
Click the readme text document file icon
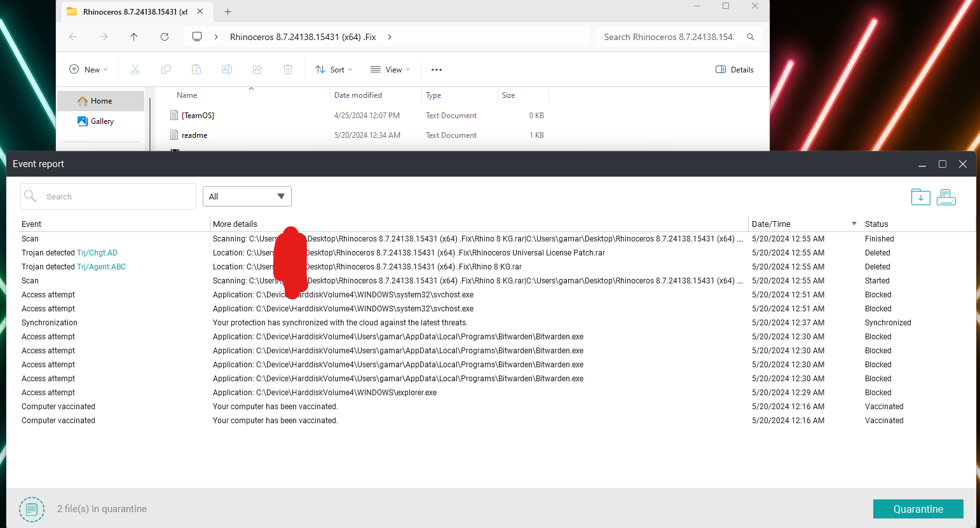coord(174,135)
